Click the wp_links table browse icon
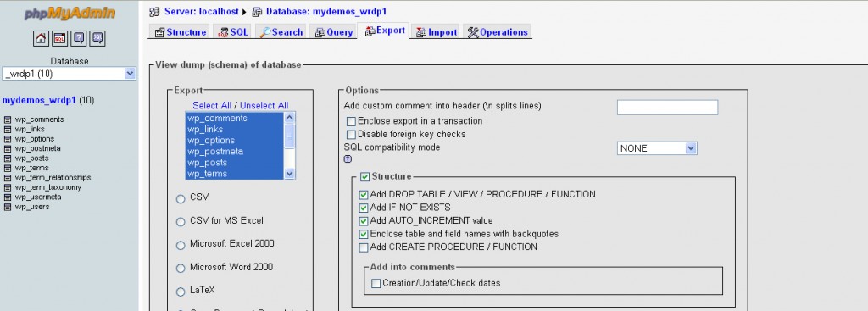 [7, 130]
